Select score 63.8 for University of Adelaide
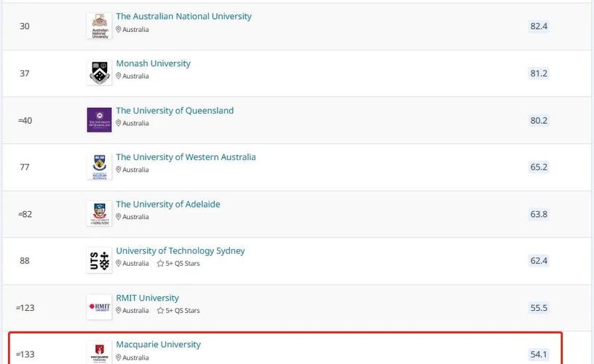The width and height of the screenshot is (594, 364). [x=539, y=214]
